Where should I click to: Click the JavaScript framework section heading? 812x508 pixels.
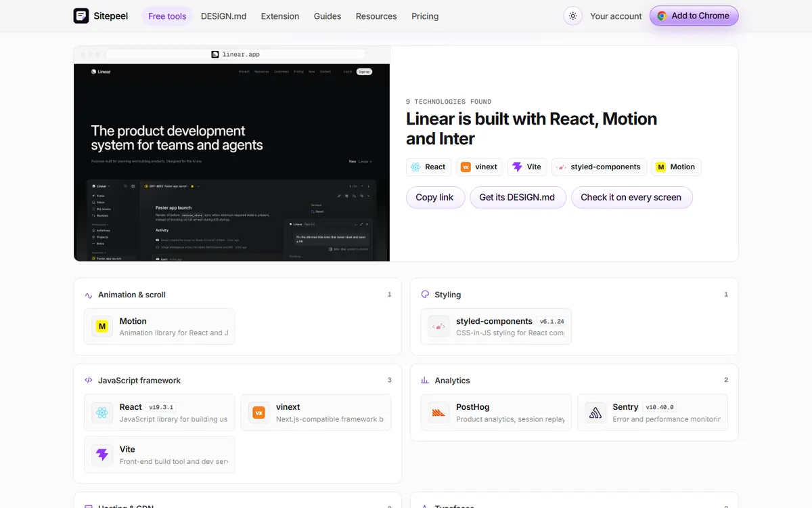(139, 381)
